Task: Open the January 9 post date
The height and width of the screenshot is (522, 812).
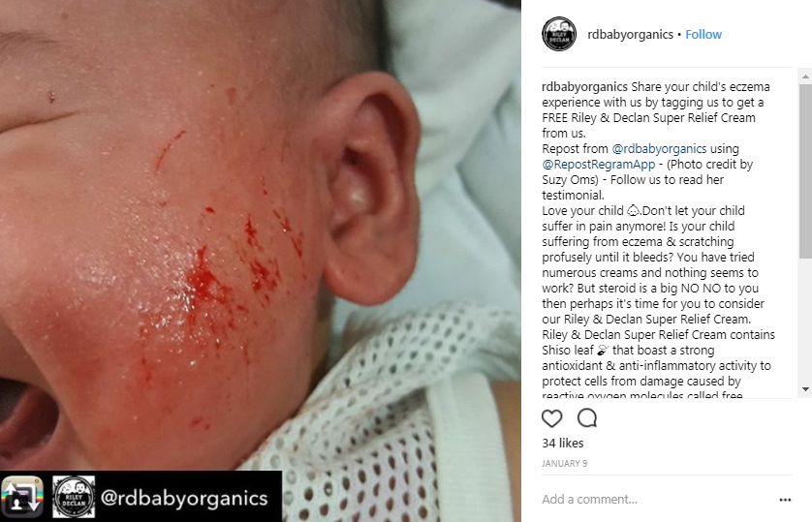Action: click(565, 464)
